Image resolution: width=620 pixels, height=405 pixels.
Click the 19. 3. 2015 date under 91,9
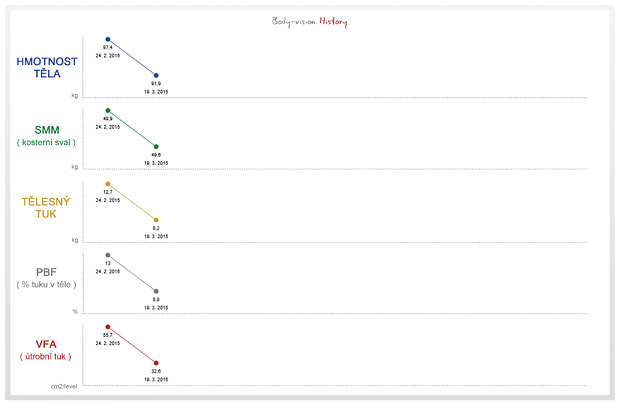pos(156,92)
